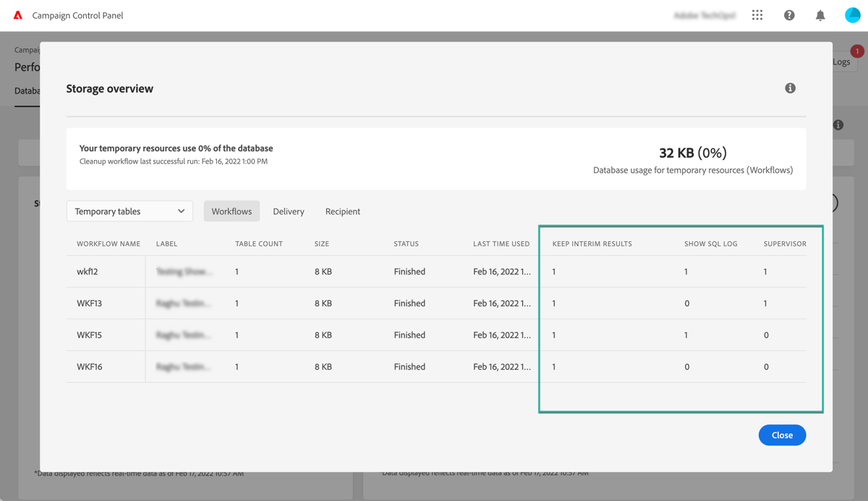The width and height of the screenshot is (868, 501).
Task: Open the Logs panel
Action: [841, 62]
